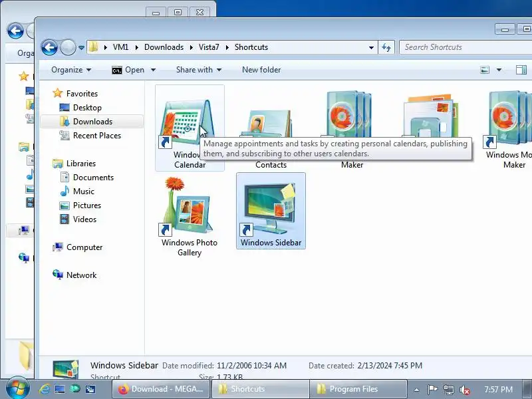Open Windows Media Player quick launch icon
This screenshot has height=399, width=532.
click(75, 389)
